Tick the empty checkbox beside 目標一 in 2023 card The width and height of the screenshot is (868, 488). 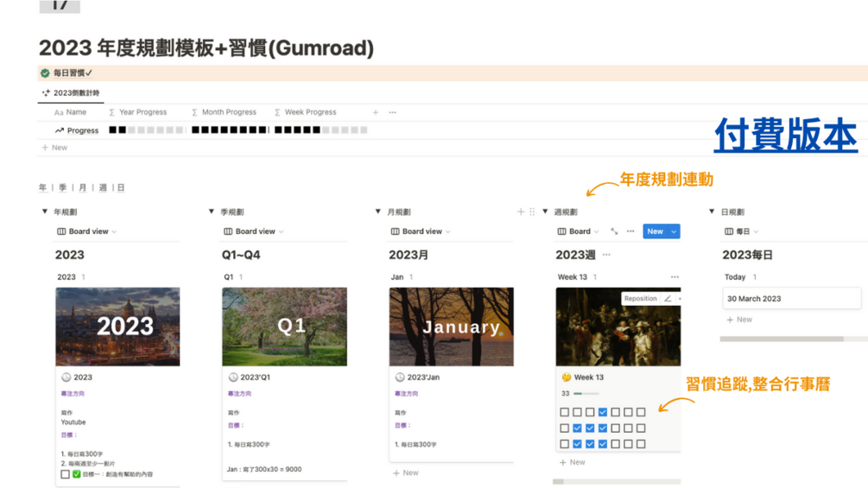point(66,474)
